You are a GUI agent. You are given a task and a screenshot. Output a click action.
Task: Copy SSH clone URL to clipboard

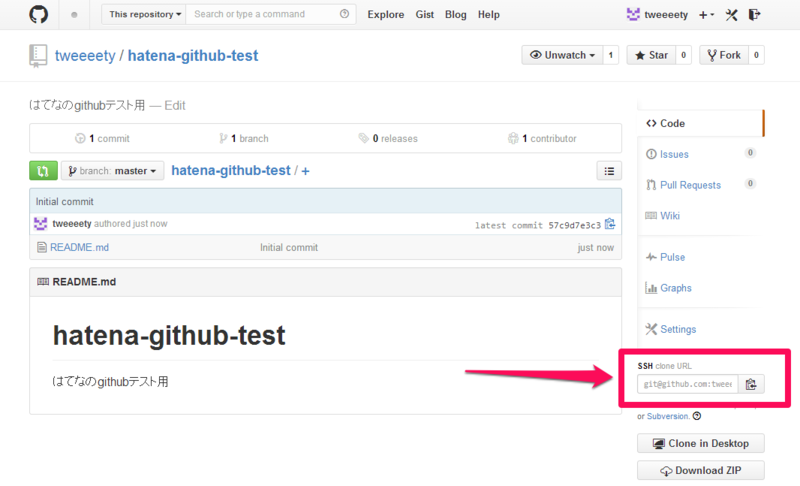[x=751, y=384]
